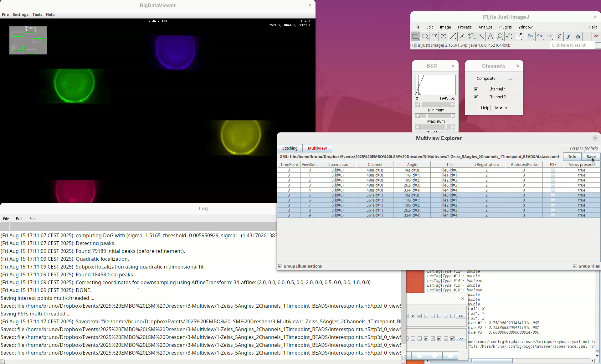Select the Hand scrolling tool
The width and height of the screenshot is (601, 364).
click(509, 36)
